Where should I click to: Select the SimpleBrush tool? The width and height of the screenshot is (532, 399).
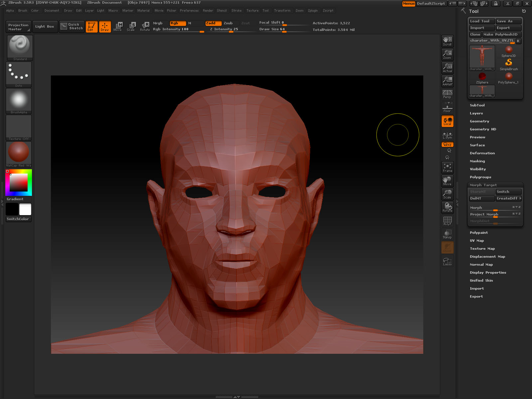509,65
